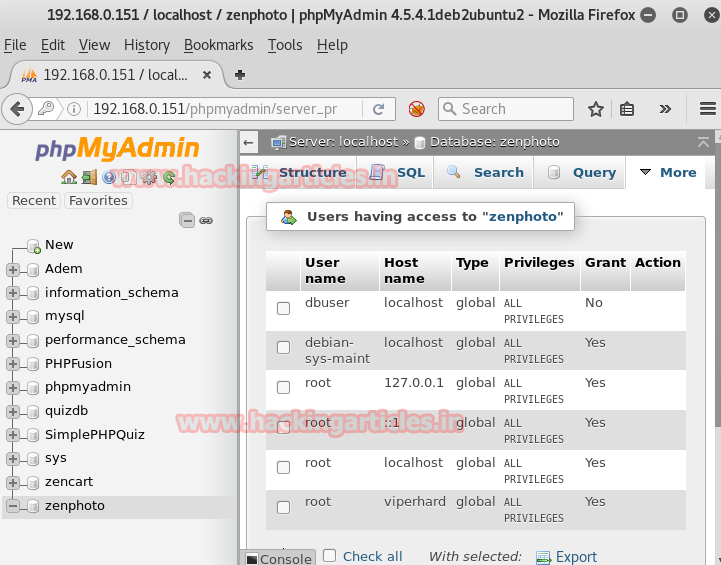This screenshot has height=565, width=721.
Task: Click the blocked-content red circle icon
Action: click(417, 109)
